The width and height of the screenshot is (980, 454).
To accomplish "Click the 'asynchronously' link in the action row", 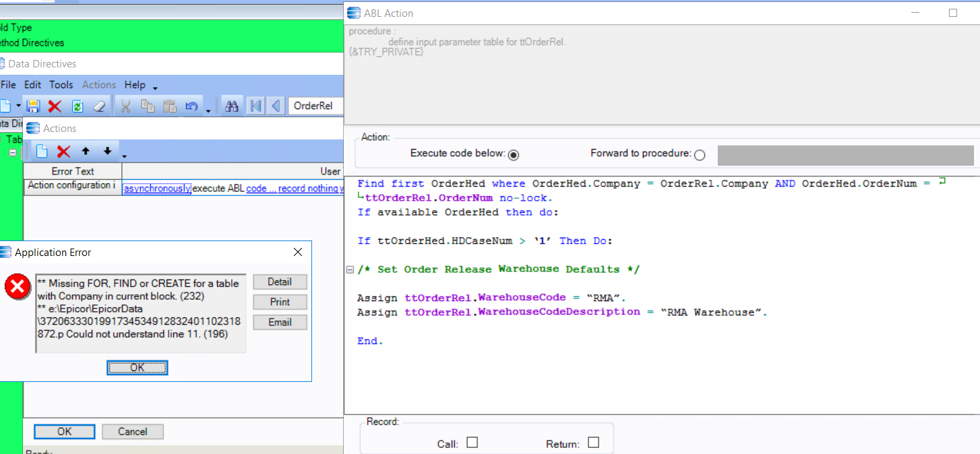I will (157, 189).
